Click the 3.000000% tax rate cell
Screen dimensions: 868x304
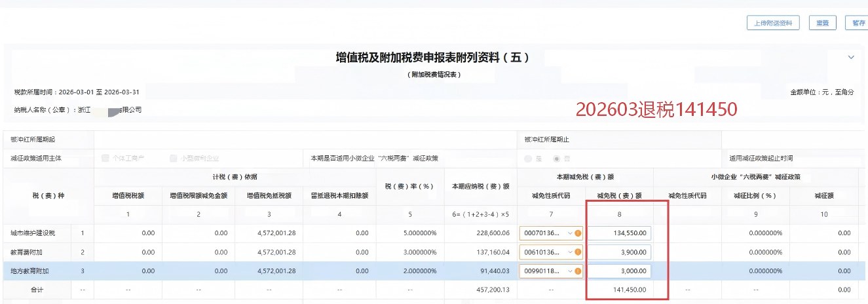(419, 252)
